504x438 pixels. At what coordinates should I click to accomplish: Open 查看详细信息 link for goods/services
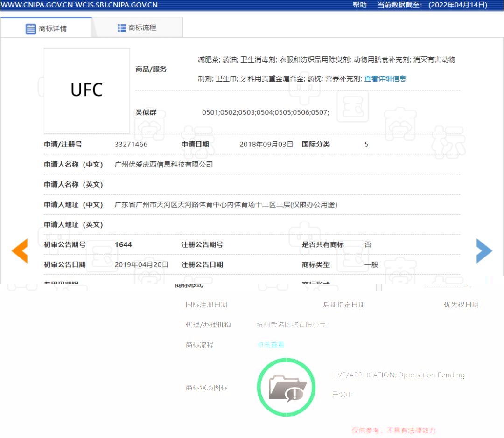385,79
